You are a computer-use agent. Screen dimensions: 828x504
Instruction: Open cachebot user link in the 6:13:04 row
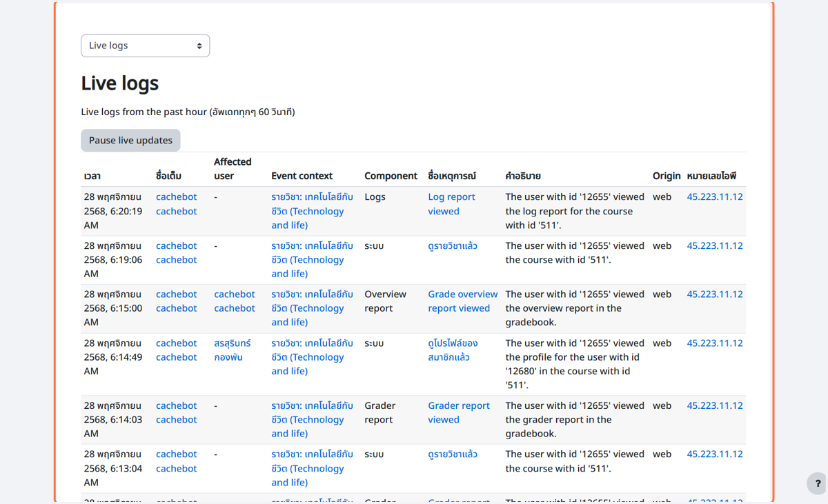click(177, 461)
